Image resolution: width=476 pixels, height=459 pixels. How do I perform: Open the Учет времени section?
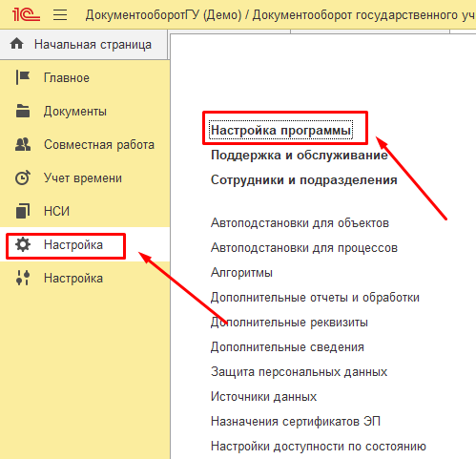click(x=85, y=178)
